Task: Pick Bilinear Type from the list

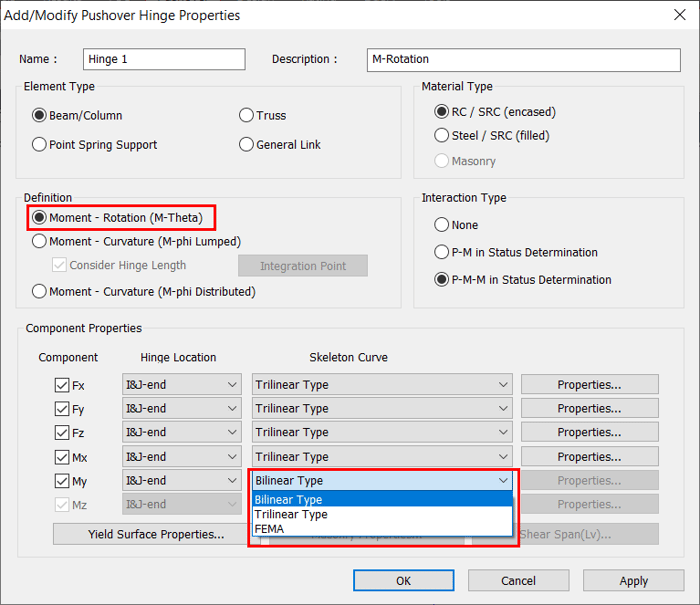Action: click(x=382, y=499)
